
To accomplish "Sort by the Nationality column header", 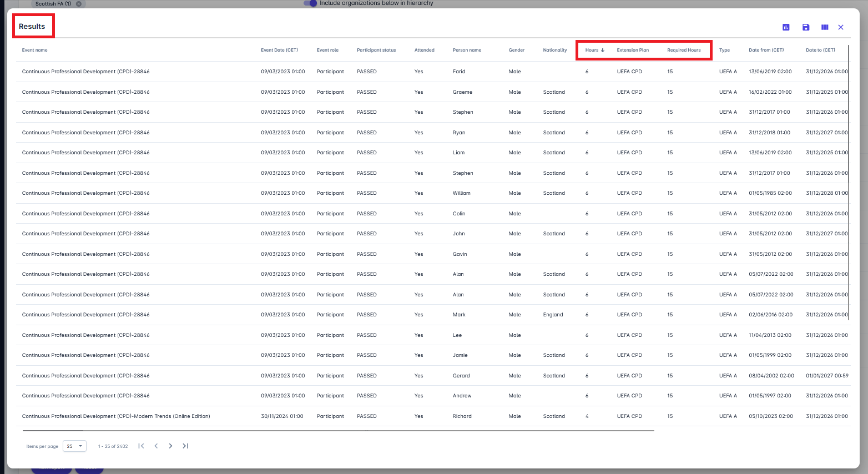I will 554,50.
